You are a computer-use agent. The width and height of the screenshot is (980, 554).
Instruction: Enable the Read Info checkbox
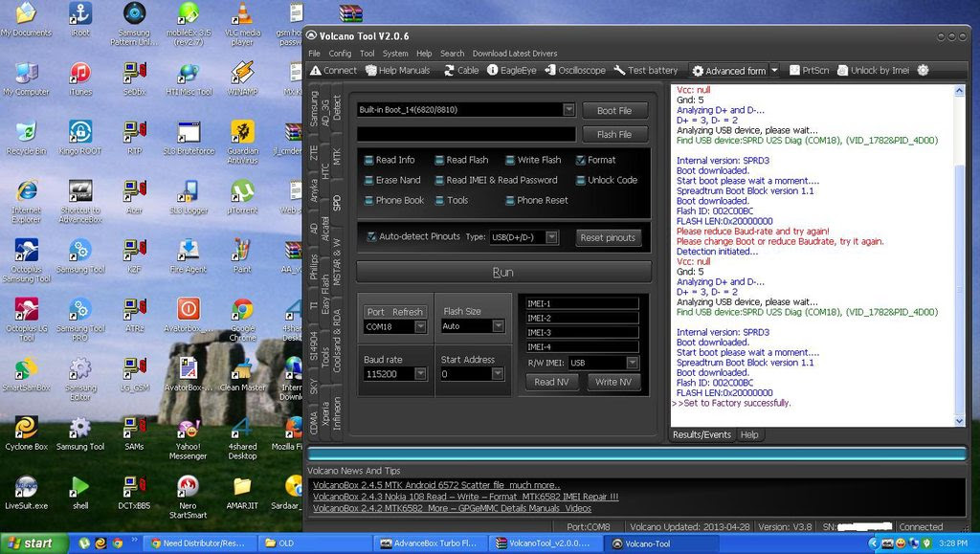coord(368,161)
